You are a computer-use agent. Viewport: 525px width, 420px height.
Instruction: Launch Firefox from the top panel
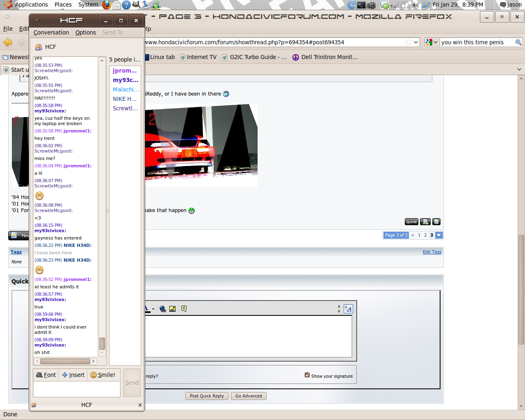point(107,5)
